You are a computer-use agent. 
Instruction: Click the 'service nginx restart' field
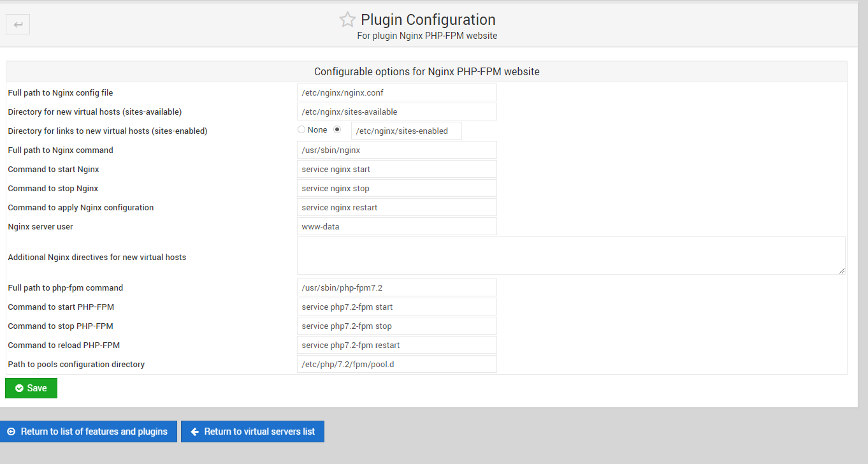point(396,207)
